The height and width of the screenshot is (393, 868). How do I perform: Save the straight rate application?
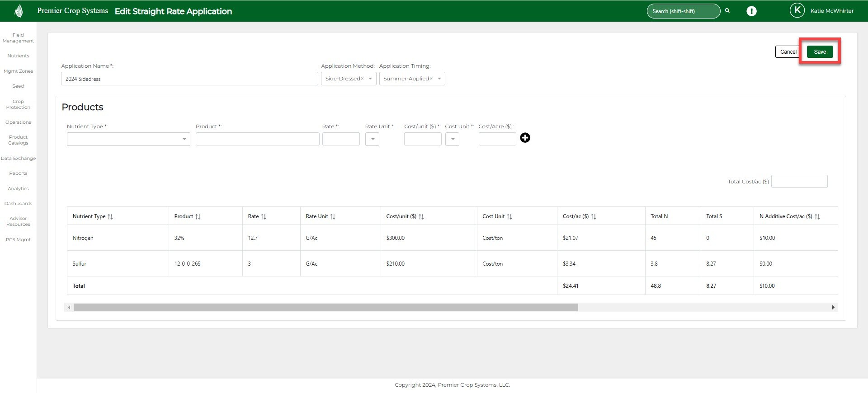point(820,52)
